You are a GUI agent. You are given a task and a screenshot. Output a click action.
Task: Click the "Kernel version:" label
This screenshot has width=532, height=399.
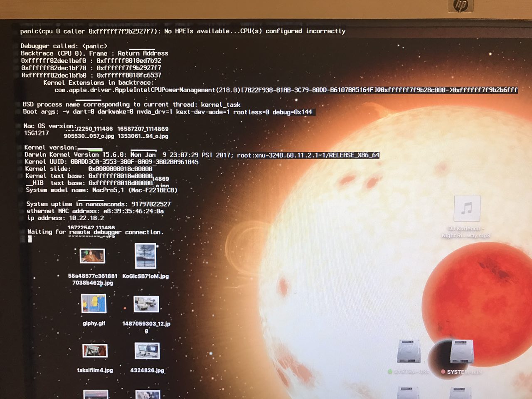51,148
